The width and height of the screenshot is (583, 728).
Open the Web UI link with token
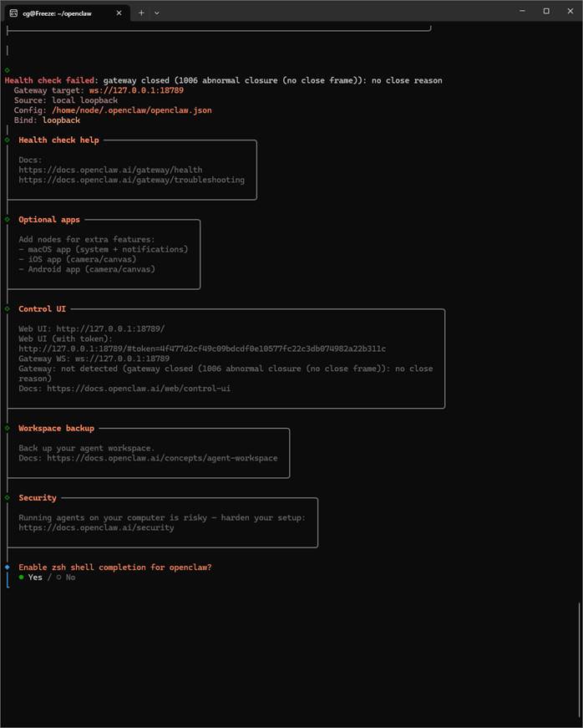point(202,349)
